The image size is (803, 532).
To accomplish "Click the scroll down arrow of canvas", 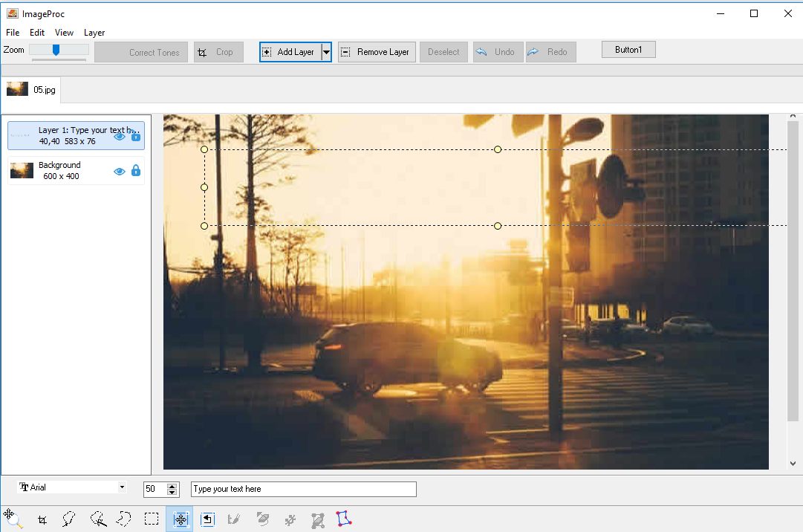I will [793, 464].
